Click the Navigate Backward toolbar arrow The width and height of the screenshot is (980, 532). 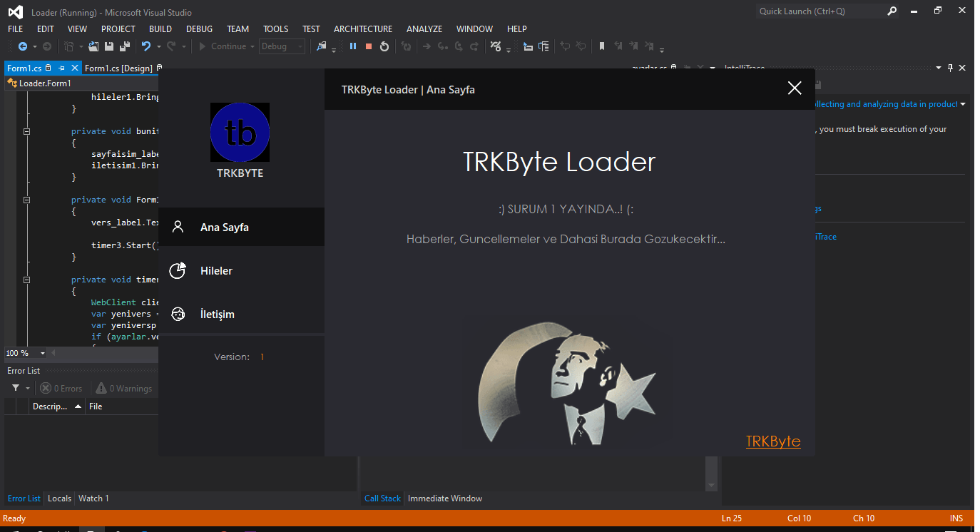(x=23, y=46)
